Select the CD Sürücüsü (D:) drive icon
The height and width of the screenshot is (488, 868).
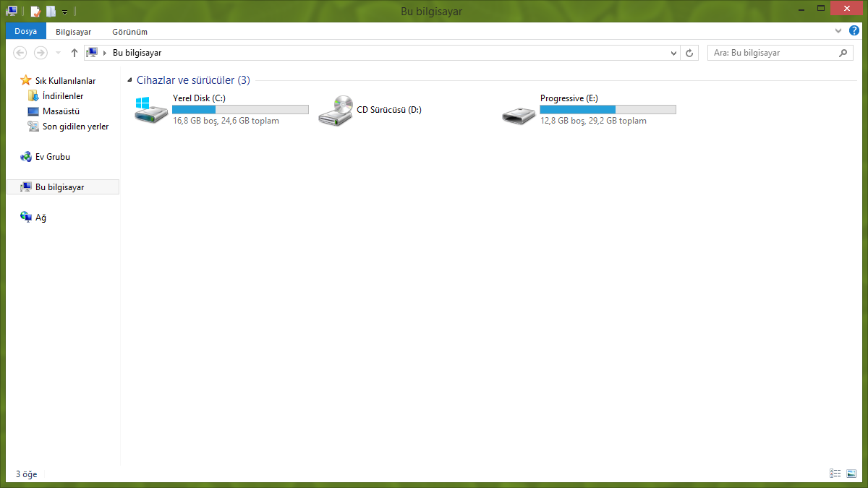(x=336, y=110)
